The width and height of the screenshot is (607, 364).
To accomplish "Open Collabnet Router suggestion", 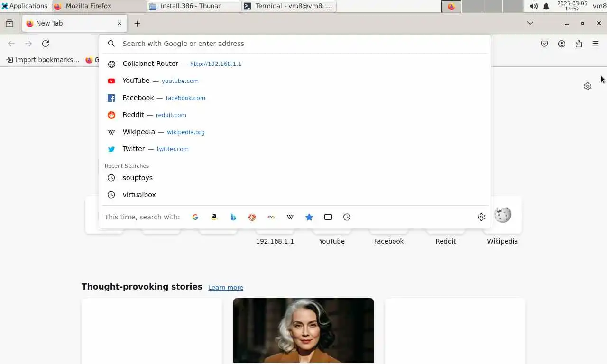I will point(295,64).
